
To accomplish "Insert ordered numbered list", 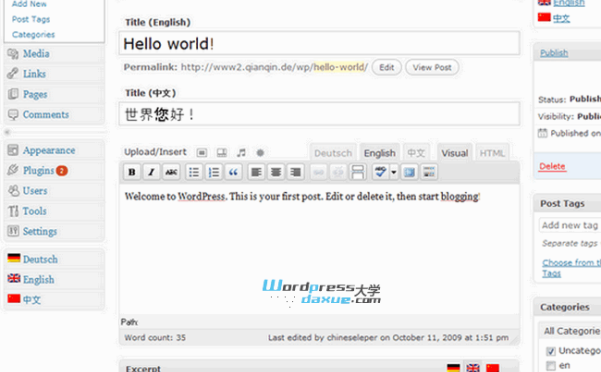I will pos(213,172).
